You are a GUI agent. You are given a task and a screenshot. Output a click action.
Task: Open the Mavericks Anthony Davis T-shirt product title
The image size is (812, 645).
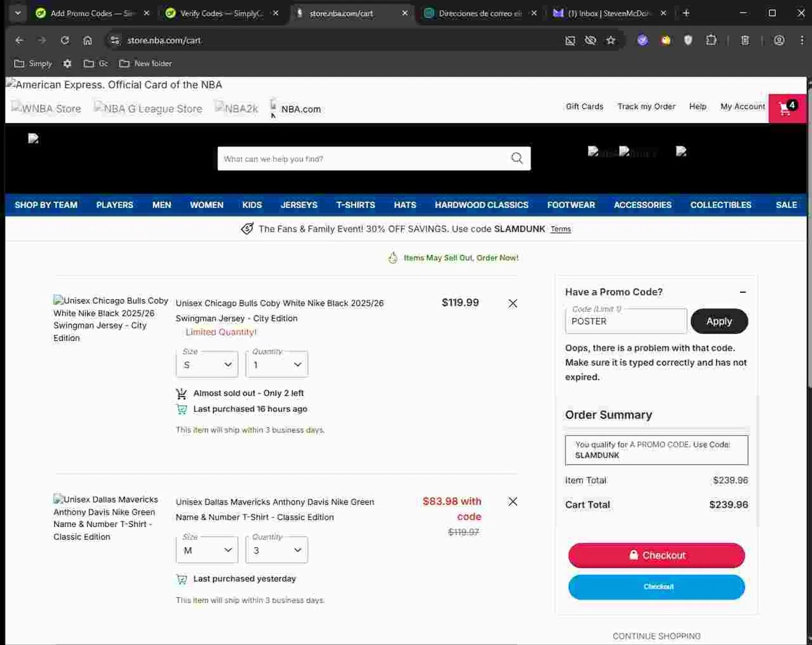point(274,509)
